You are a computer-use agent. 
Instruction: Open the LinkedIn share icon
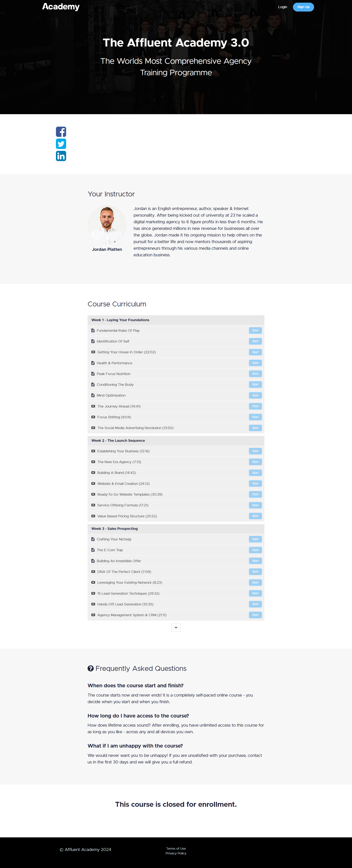pos(61,156)
